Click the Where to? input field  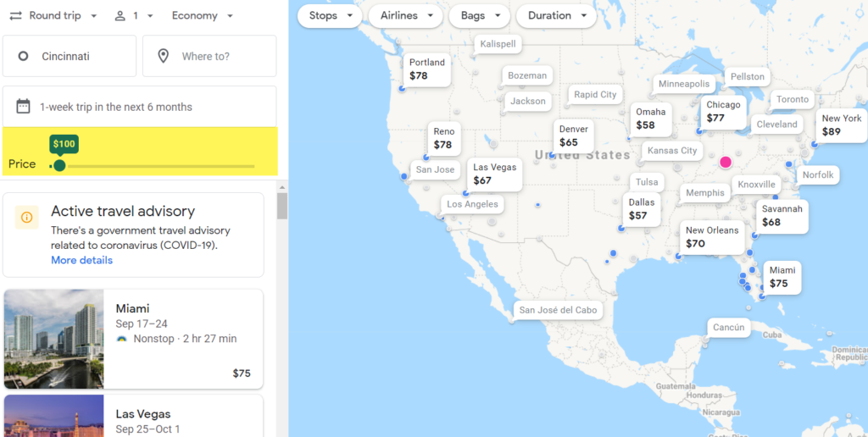pos(218,57)
